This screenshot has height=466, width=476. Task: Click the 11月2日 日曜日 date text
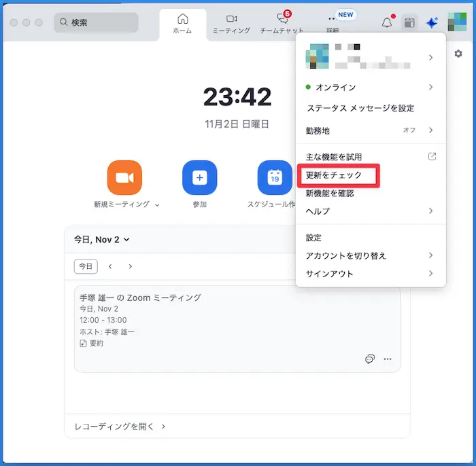237,124
